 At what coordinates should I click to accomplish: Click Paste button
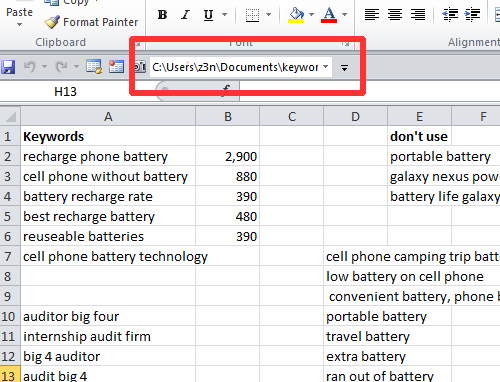point(19,12)
